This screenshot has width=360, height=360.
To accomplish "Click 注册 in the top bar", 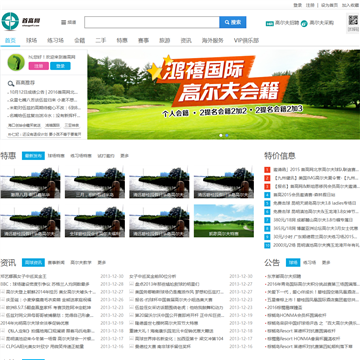I will (310, 5).
